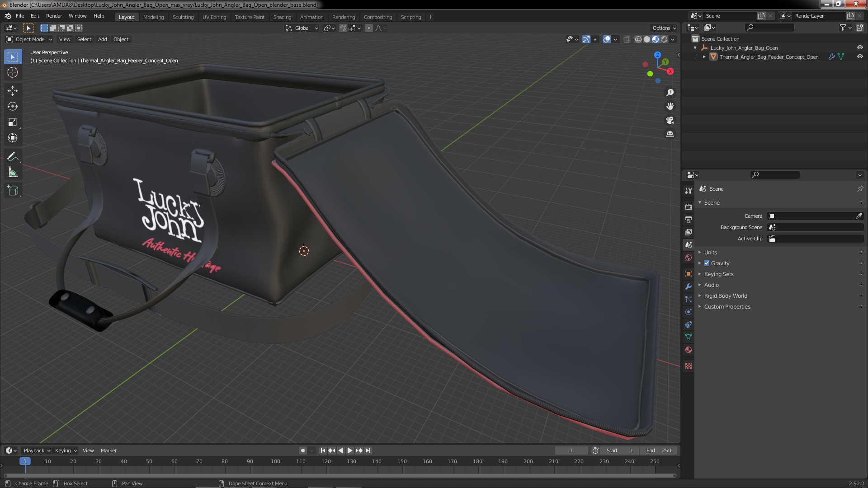Open the viewport Options dropdown
The height and width of the screenshot is (488, 868).
tap(664, 28)
